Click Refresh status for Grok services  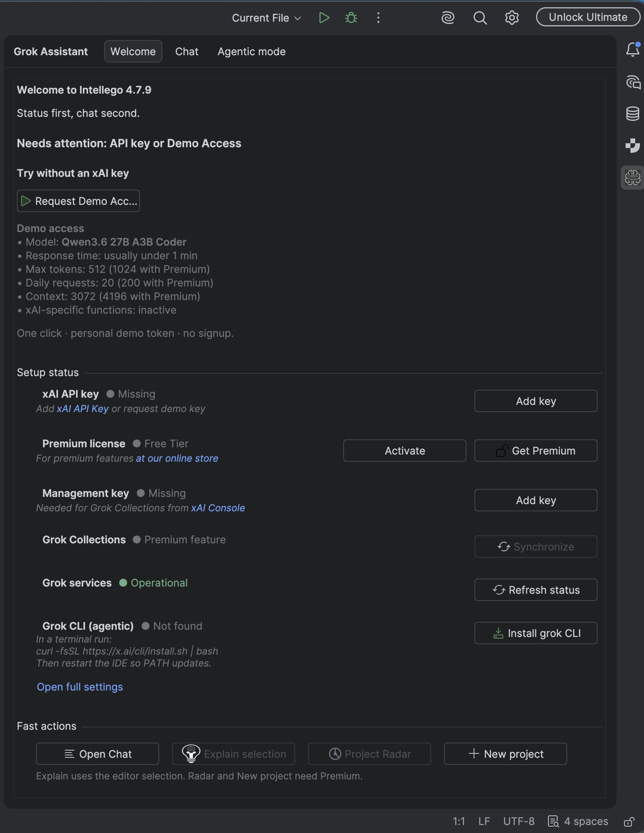pyautogui.click(x=536, y=590)
